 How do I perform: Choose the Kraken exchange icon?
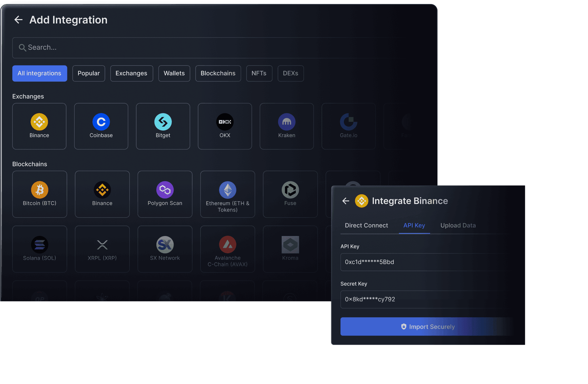[287, 122]
